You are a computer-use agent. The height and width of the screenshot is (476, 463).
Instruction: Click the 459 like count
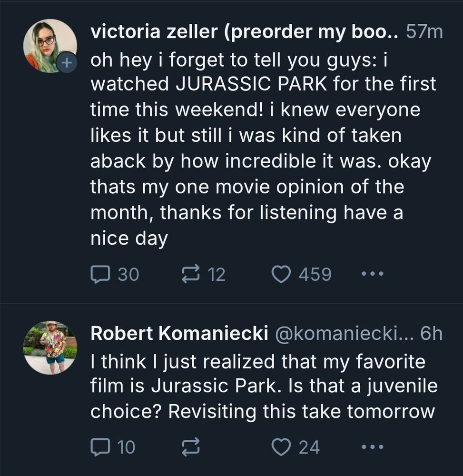point(315,274)
